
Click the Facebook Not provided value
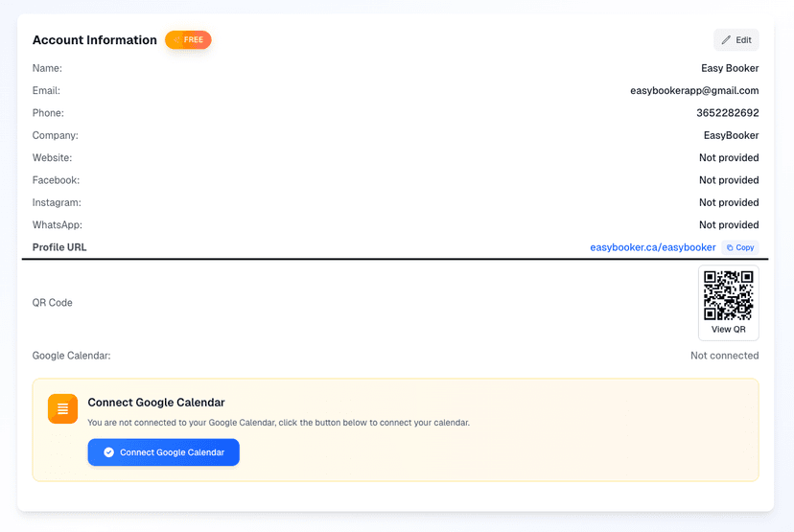(729, 180)
